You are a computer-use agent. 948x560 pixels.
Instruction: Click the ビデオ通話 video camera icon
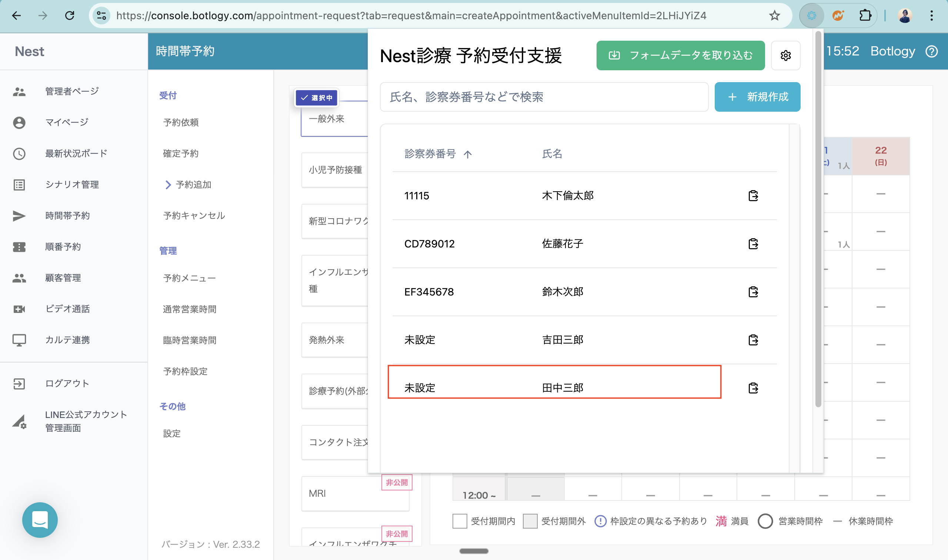pyautogui.click(x=19, y=309)
